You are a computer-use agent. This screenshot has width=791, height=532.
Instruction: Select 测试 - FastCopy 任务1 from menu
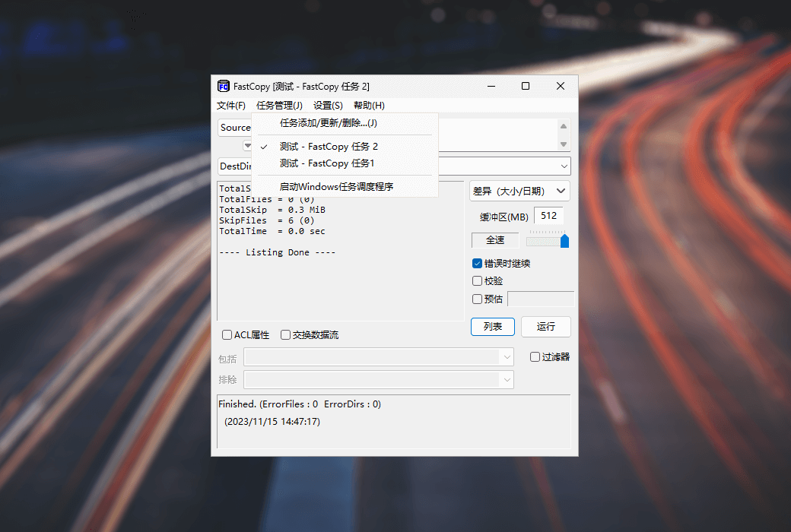(x=327, y=163)
